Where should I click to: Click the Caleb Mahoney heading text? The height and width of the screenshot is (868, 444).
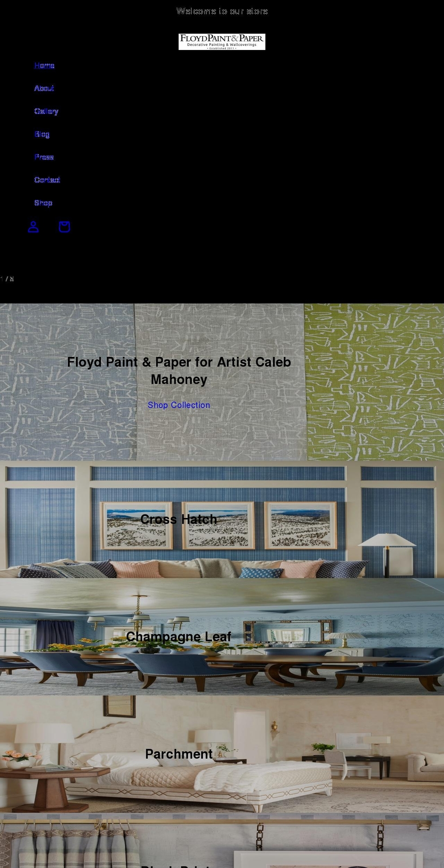(x=179, y=371)
